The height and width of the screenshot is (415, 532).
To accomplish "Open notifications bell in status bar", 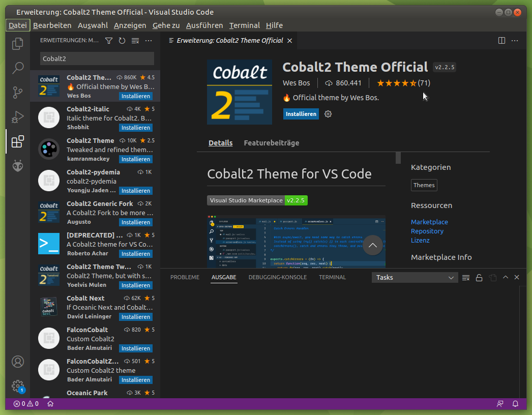I will point(515,404).
